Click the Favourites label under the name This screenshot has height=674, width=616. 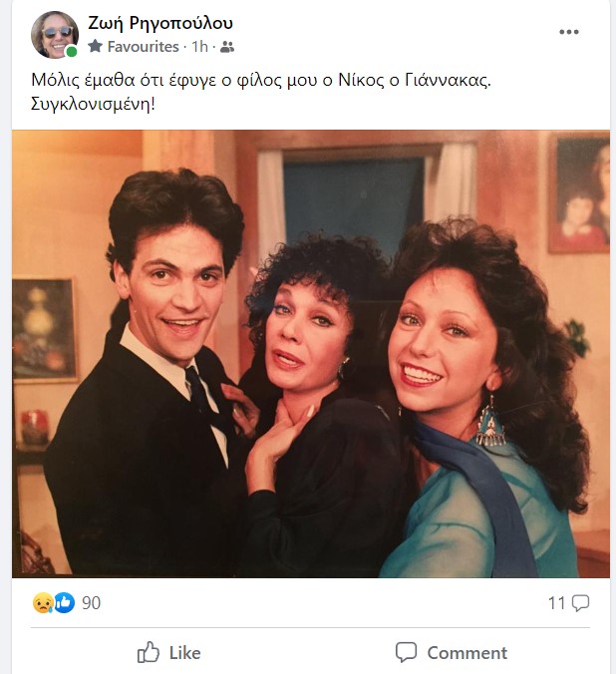[x=143, y=47]
